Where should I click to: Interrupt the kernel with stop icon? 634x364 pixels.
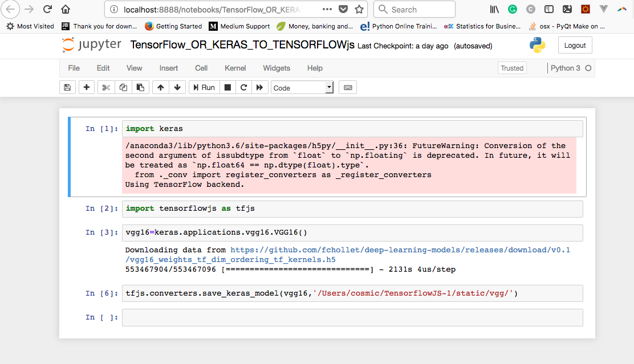click(227, 87)
